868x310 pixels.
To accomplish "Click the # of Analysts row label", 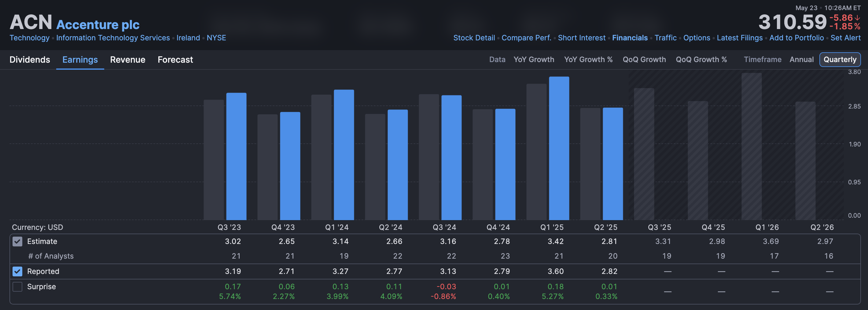I will 51,256.
